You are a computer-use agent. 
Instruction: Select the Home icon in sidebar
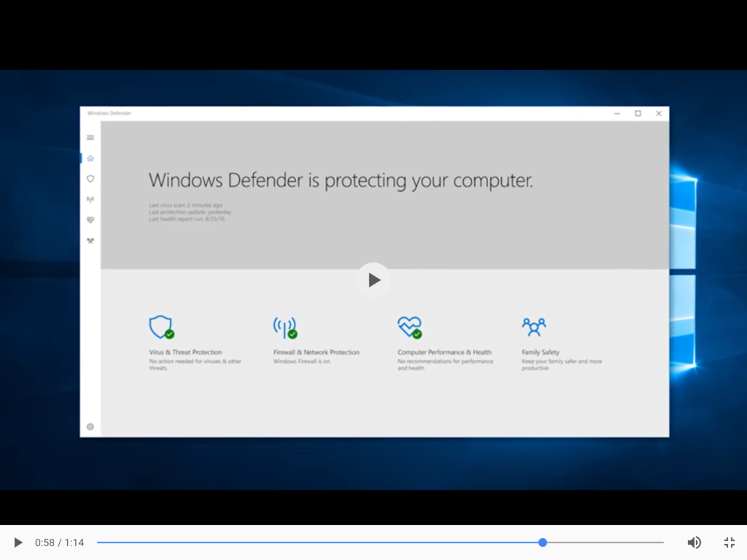(x=90, y=158)
